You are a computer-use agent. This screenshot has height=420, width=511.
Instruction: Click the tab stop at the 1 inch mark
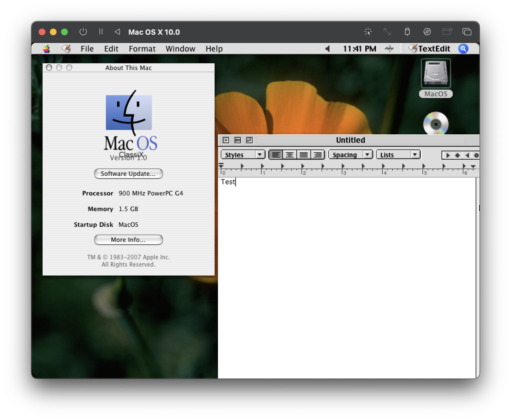tap(262, 166)
